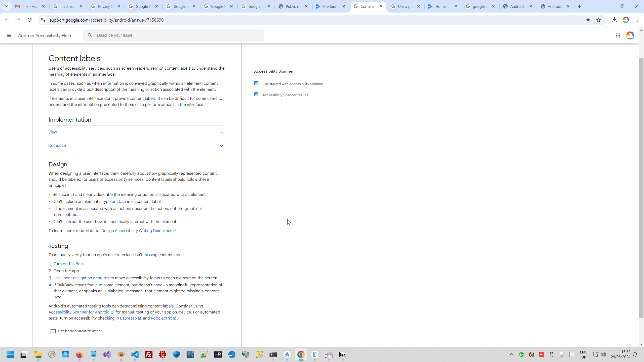The image size is (644, 362).
Task: Open Chrome downloads icon
Action: pos(614,20)
